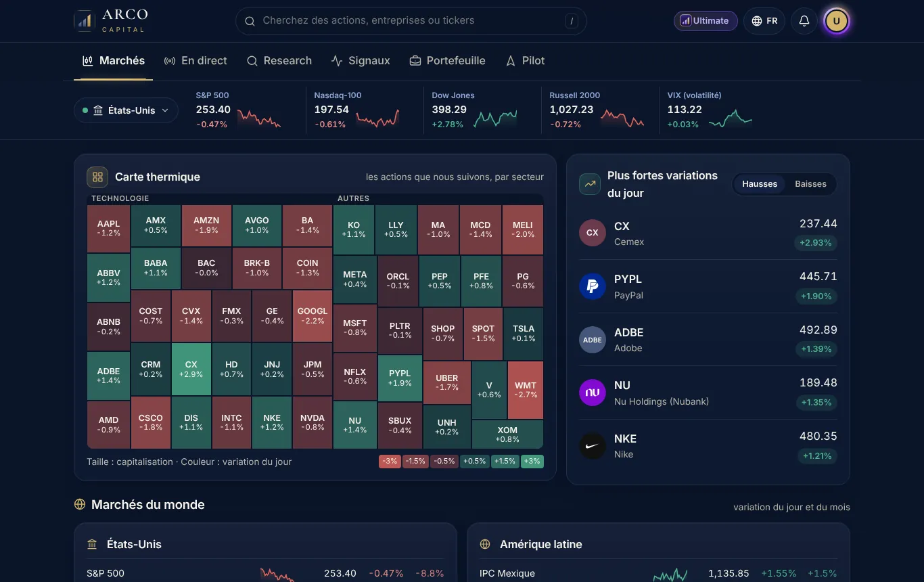Open the Russell 2000 index ticker
This screenshot has width=924, height=582.
tap(592, 110)
